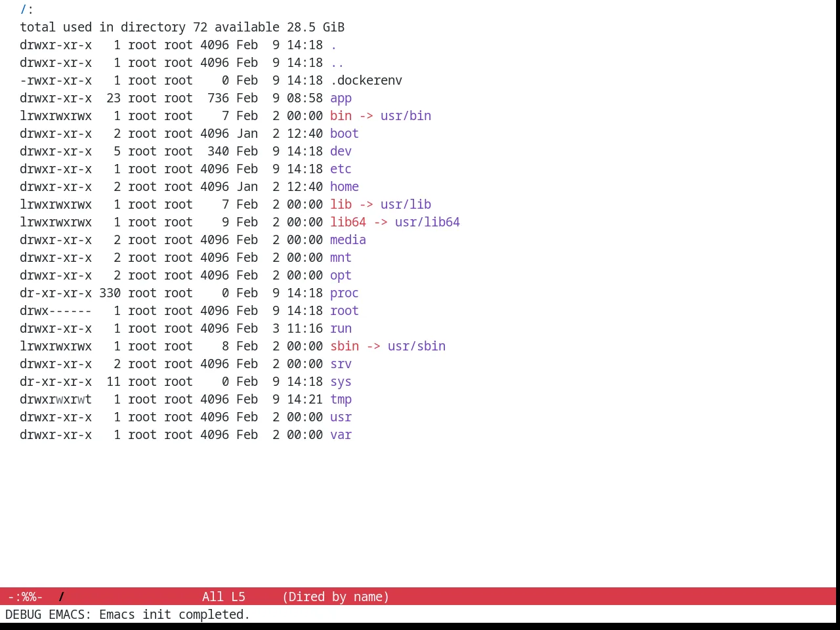Open the root directory entry
The height and width of the screenshot is (630, 840).
tap(345, 311)
